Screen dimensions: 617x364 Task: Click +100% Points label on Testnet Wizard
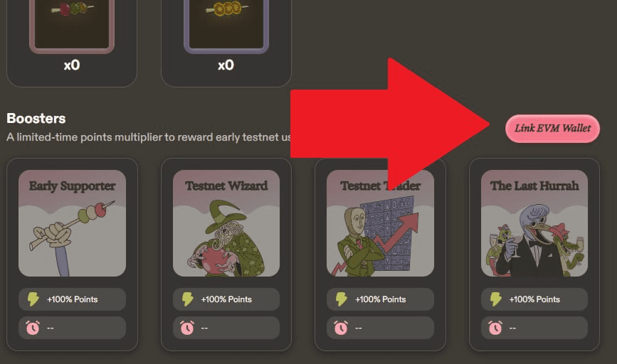point(226,299)
